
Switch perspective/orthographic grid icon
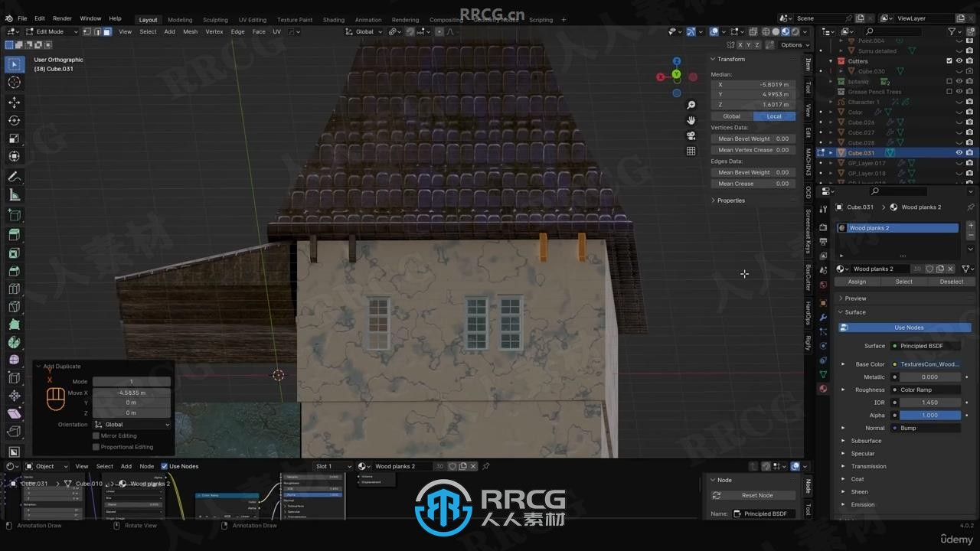pyautogui.click(x=691, y=151)
